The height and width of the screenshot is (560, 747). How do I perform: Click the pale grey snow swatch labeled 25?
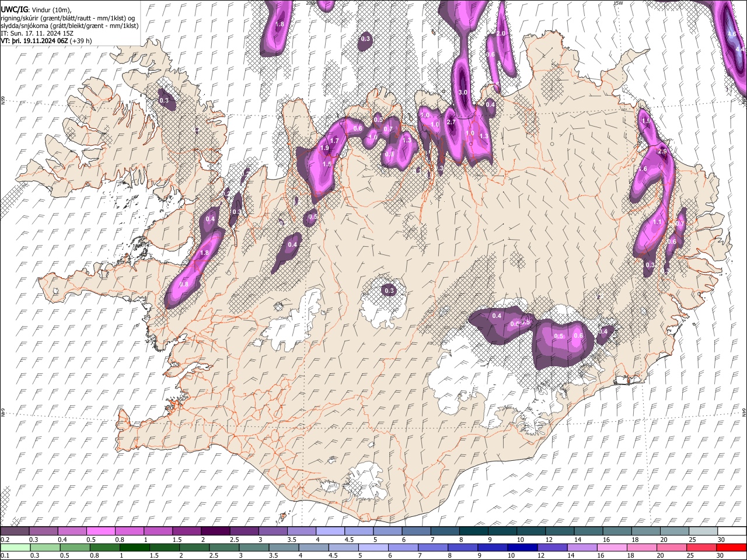[x=703, y=531]
